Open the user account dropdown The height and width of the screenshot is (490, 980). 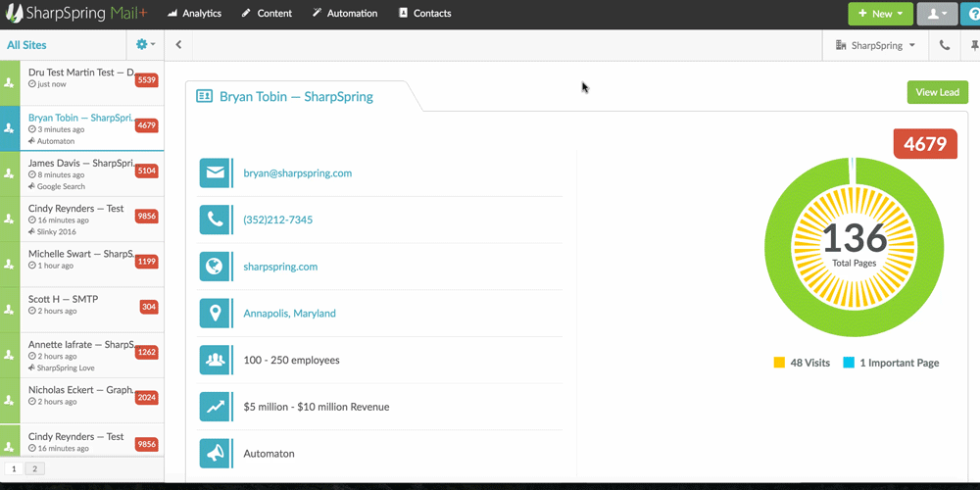(x=936, y=14)
